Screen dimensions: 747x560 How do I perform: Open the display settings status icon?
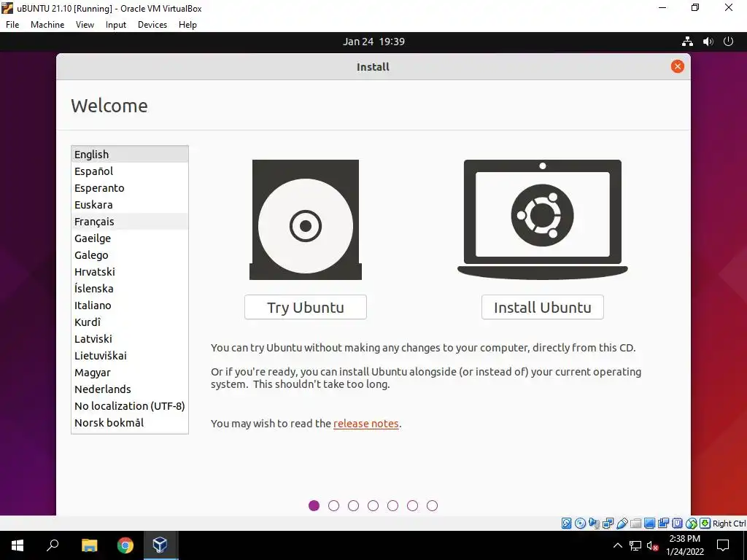[x=649, y=524]
